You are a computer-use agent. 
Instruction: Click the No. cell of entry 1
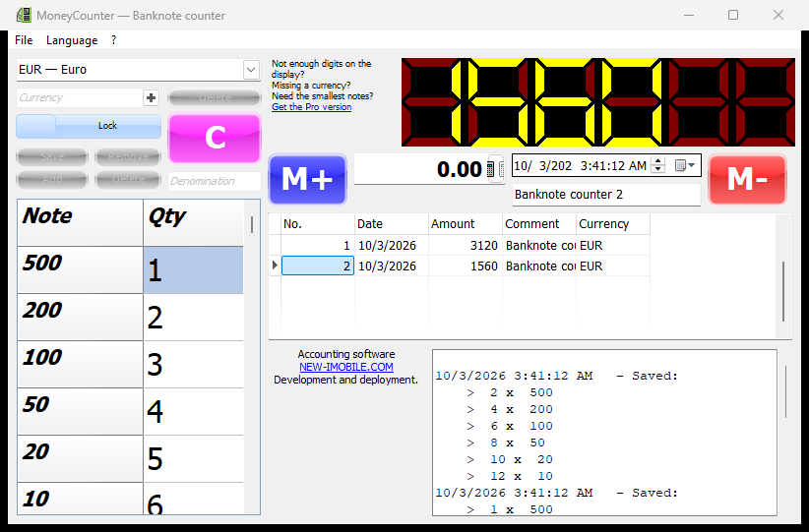point(318,246)
